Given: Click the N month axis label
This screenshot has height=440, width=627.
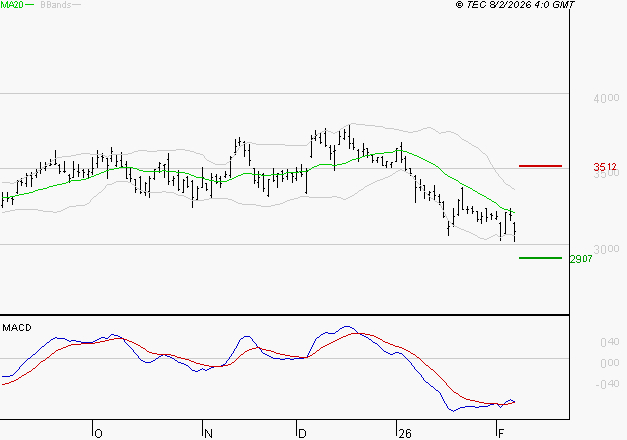Looking at the screenshot, I should tap(208, 433).
